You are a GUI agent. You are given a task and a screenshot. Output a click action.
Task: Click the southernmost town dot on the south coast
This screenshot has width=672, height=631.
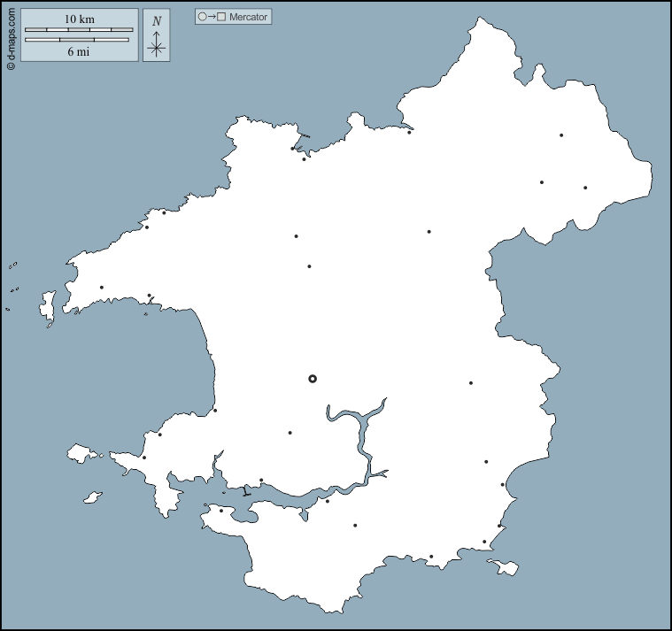click(431, 557)
